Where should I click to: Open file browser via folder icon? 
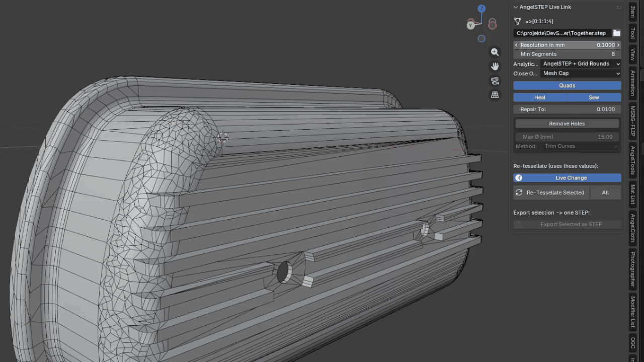click(x=616, y=33)
